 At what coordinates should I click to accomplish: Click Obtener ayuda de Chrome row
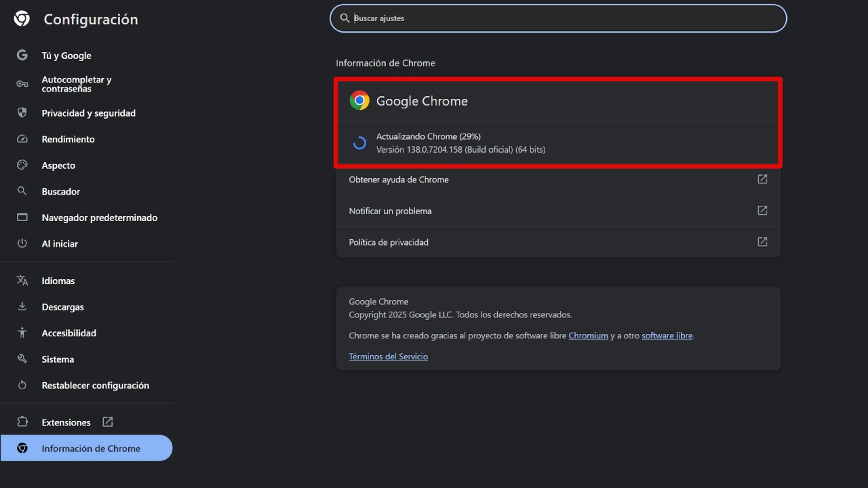(558, 180)
